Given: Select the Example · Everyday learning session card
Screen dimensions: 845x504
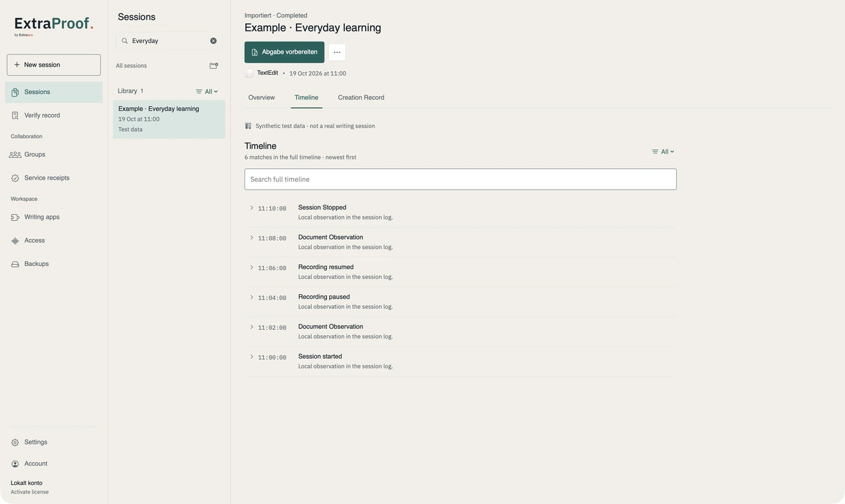Looking at the screenshot, I should (x=169, y=120).
